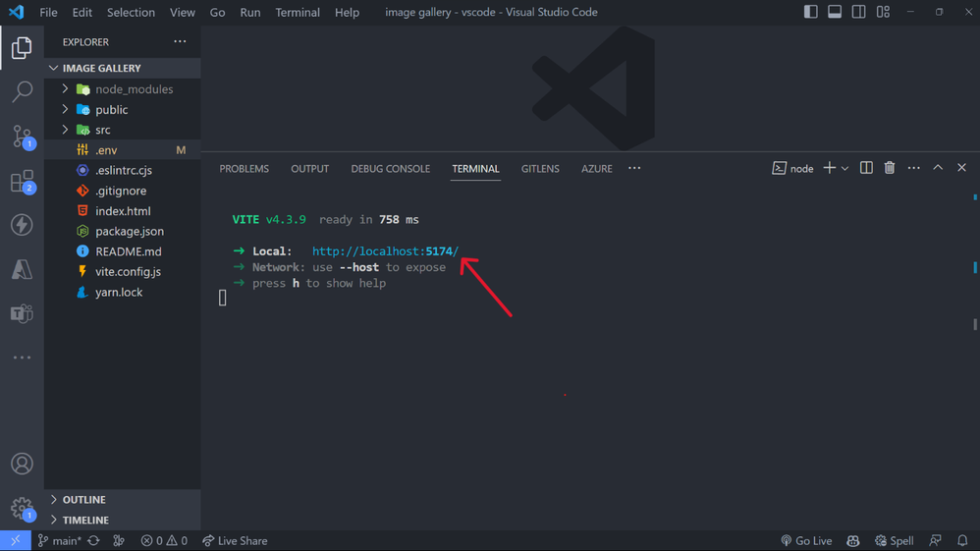Click the main* branch indicator
The image size is (980, 551).
(x=59, y=541)
